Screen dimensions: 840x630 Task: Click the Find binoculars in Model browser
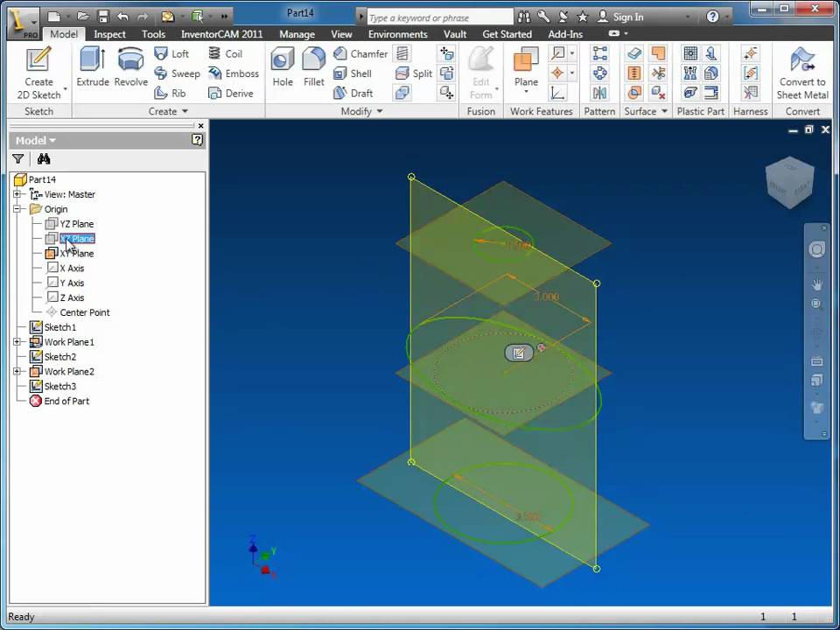(44, 158)
